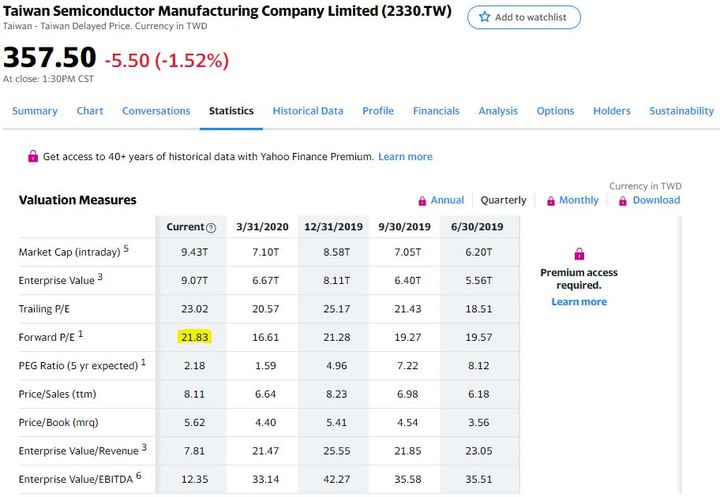This screenshot has width=720, height=497.
Task: Click the 9/30/2019 Price/Sales value 6.98
Action: tap(408, 394)
